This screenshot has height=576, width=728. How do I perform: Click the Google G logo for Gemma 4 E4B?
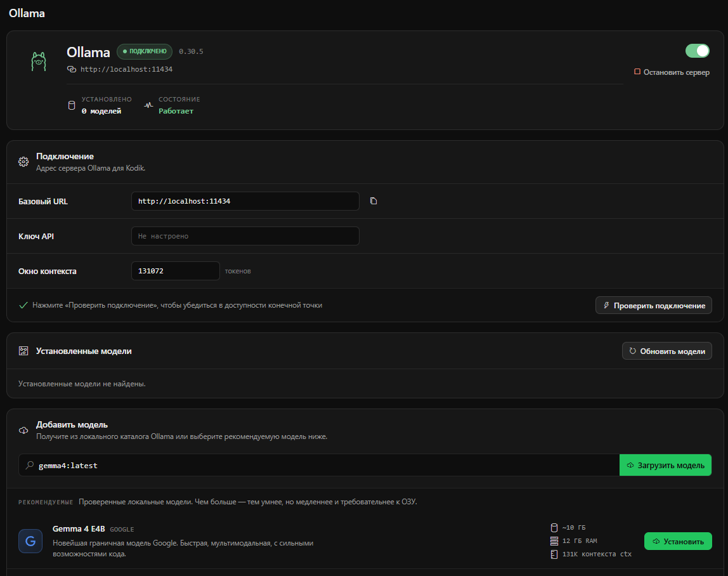tap(30, 541)
